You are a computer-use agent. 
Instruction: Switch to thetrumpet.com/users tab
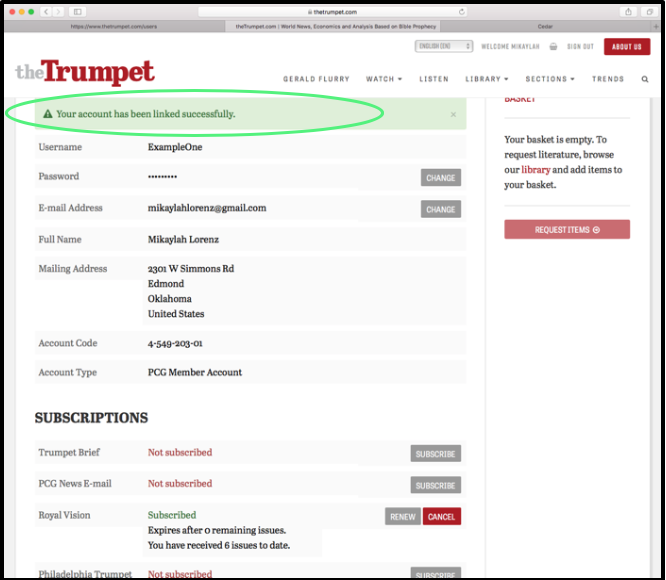(x=114, y=26)
